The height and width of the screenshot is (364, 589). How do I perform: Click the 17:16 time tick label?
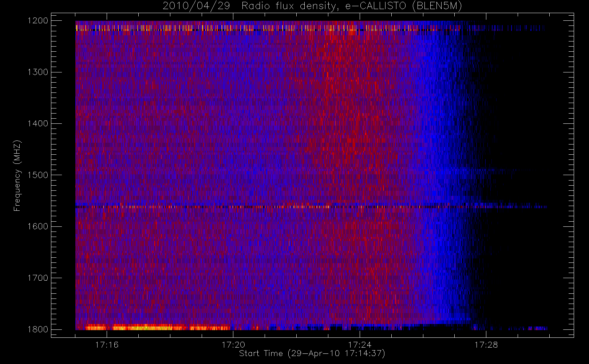pos(107,345)
